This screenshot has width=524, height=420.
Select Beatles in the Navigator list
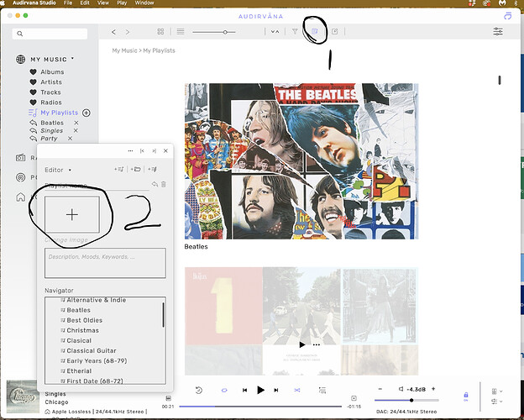(x=79, y=310)
